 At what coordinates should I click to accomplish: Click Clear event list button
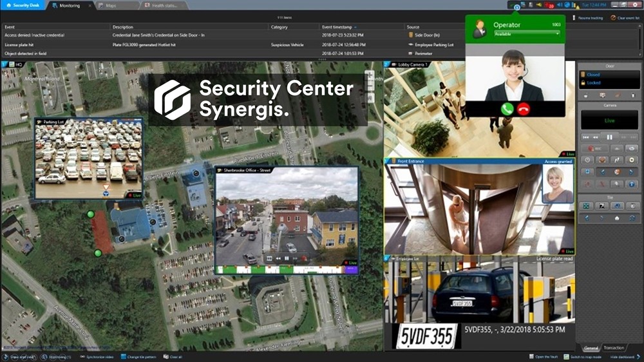click(x=625, y=18)
